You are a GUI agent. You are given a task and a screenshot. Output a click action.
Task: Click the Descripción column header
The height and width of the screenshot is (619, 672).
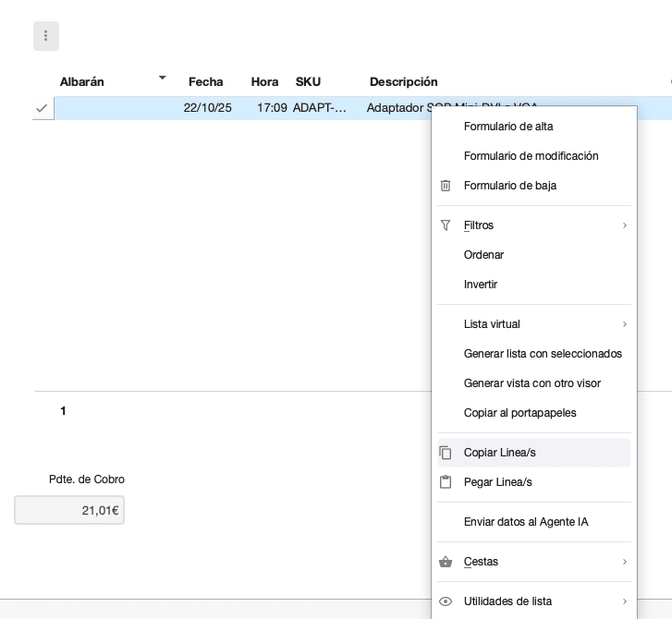click(403, 82)
